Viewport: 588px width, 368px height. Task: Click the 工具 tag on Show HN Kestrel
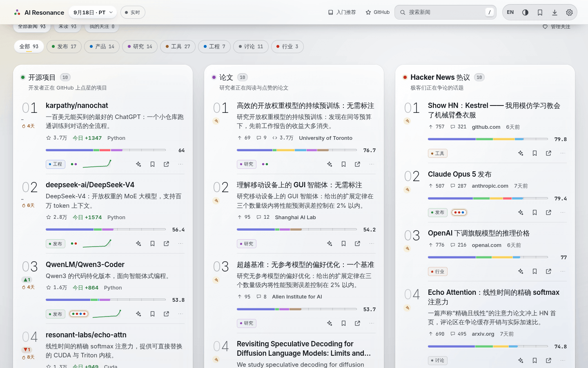tap(438, 153)
